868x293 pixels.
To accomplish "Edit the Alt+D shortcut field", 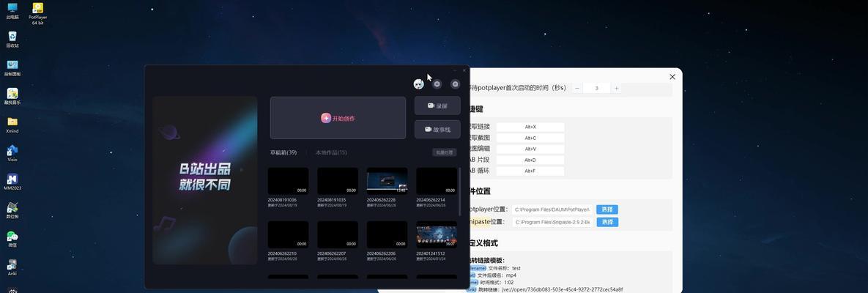I will tap(530, 160).
